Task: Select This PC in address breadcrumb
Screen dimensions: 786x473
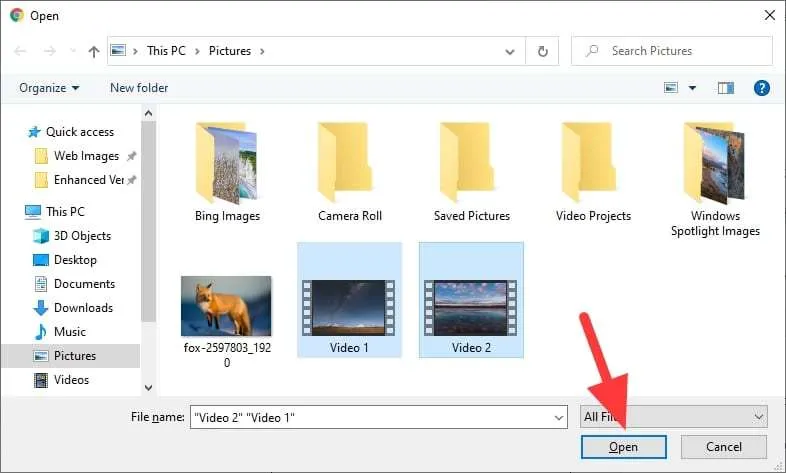Action: [166, 51]
